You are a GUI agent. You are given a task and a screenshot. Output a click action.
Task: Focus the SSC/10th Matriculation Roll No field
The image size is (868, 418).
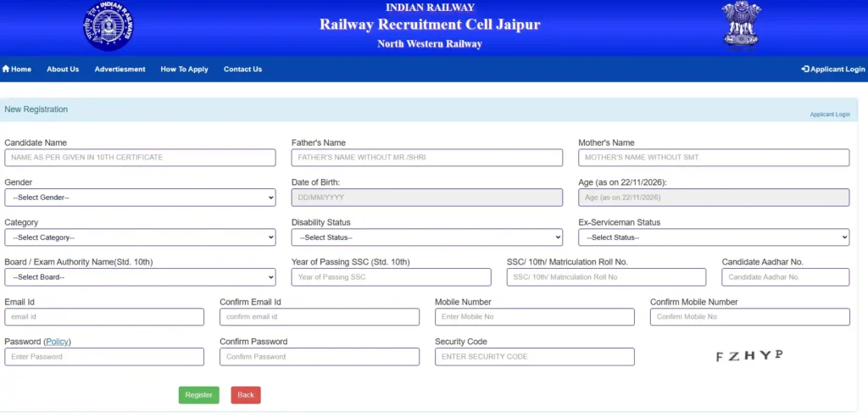tap(606, 277)
